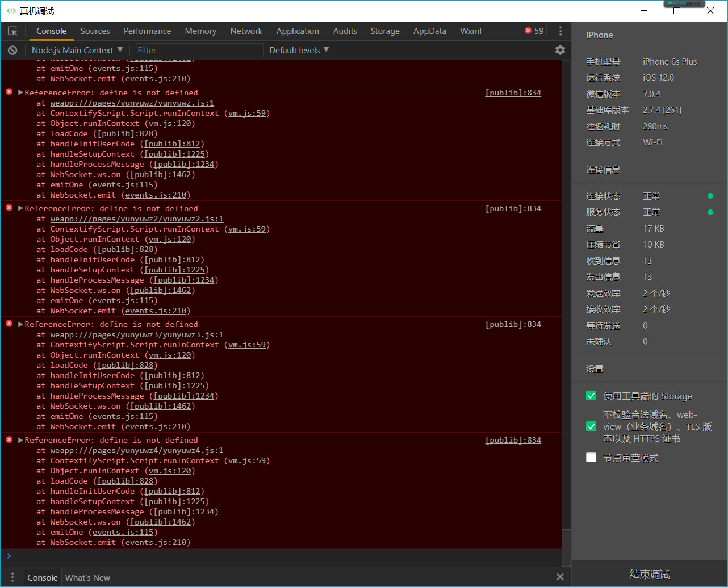Open DevTools three-dot customize menu

[x=560, y=31]
